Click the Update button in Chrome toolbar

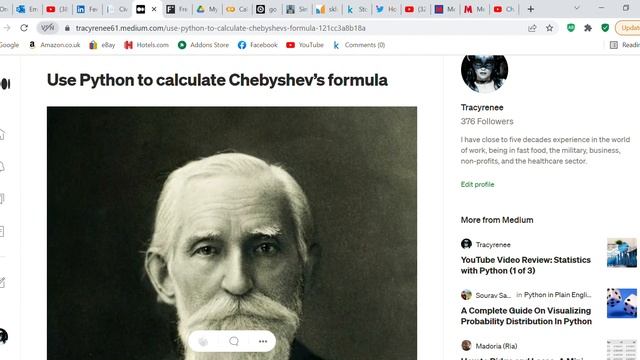point(628,28)
